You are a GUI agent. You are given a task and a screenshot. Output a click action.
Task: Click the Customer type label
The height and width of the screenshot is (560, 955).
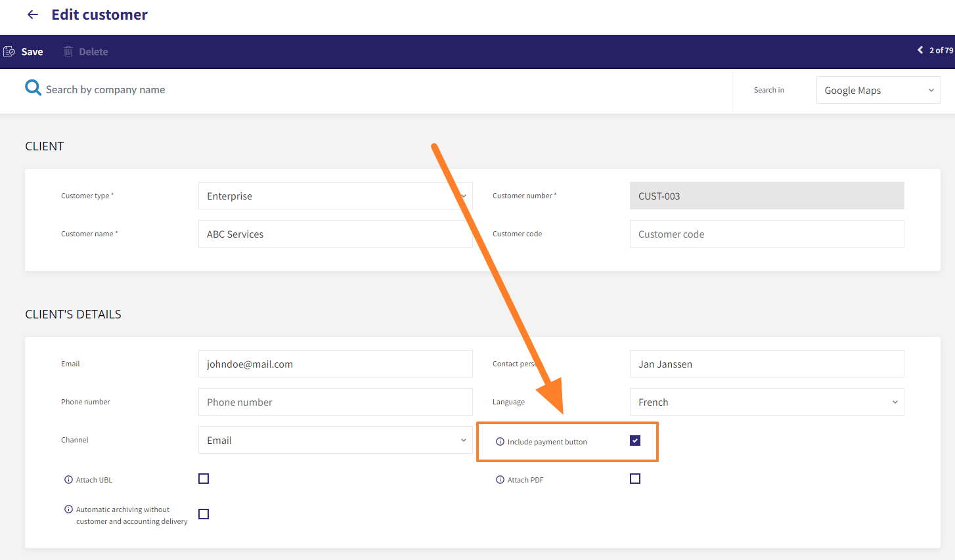click(x=87, y=196)
